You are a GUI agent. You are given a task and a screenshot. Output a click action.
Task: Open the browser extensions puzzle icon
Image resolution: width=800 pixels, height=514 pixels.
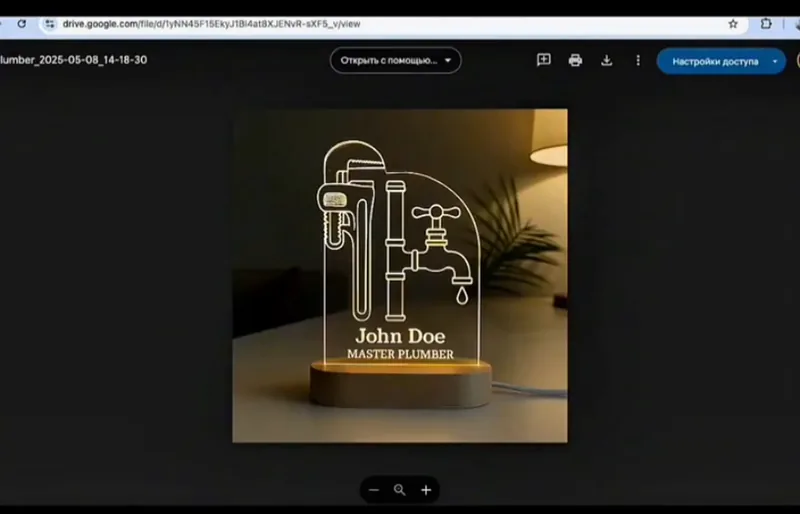tap(766, 23)
